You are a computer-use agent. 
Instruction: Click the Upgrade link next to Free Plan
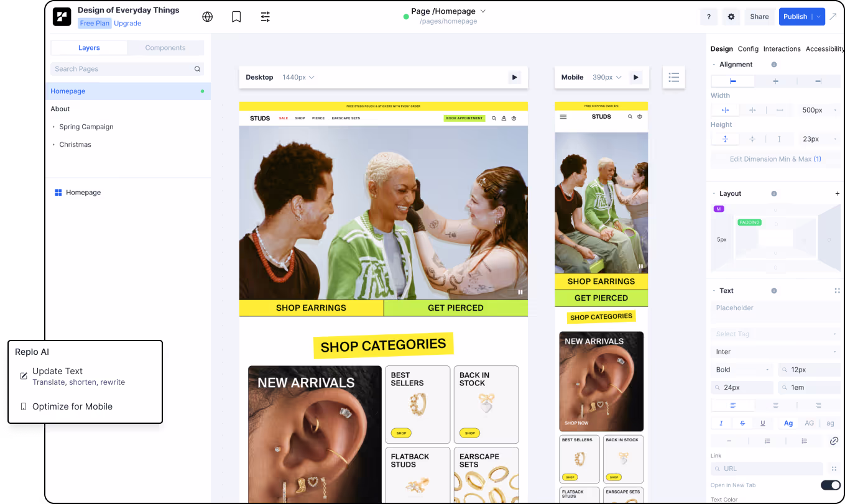(x=127, y=23)
